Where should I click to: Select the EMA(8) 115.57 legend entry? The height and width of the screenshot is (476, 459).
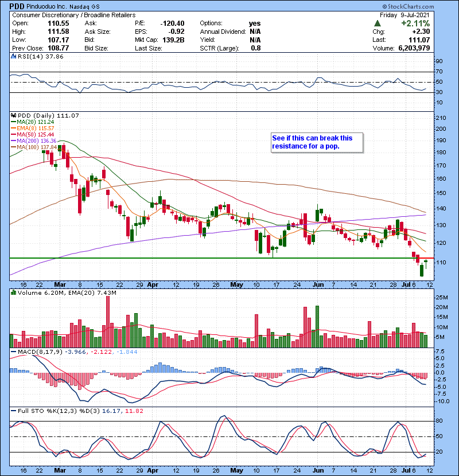click(33, 128)
